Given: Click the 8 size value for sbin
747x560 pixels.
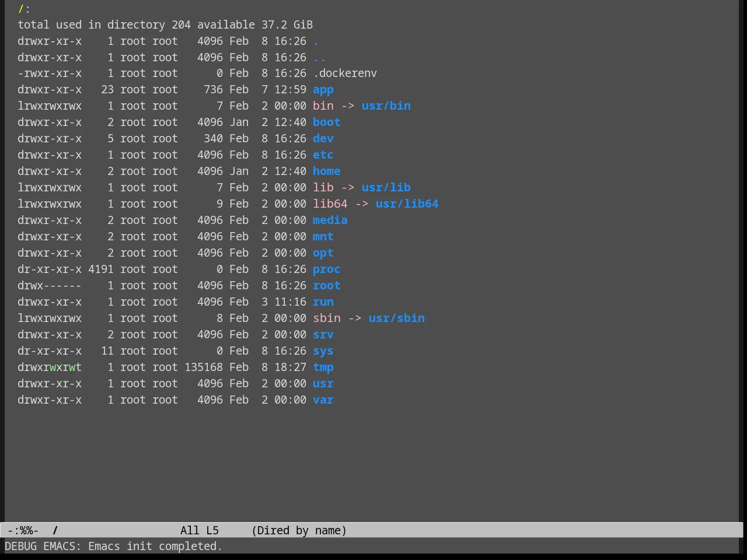Looking at the screenshot, I should [219, 318].
